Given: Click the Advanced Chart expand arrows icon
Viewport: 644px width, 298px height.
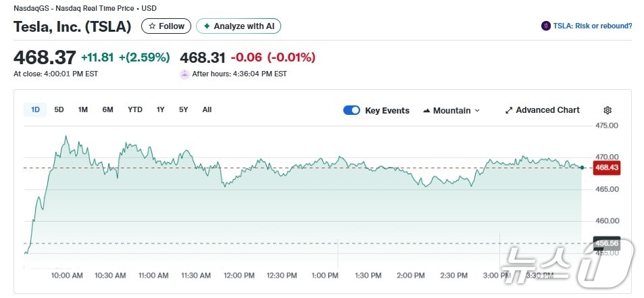Looking at the screenshot, I should click(x=509, y=110).
